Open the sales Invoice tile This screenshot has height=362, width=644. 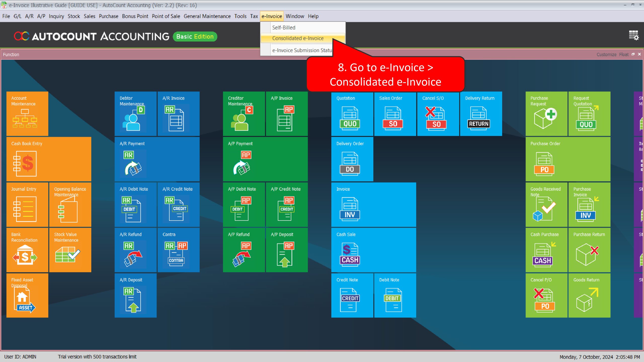coord(374,205)
